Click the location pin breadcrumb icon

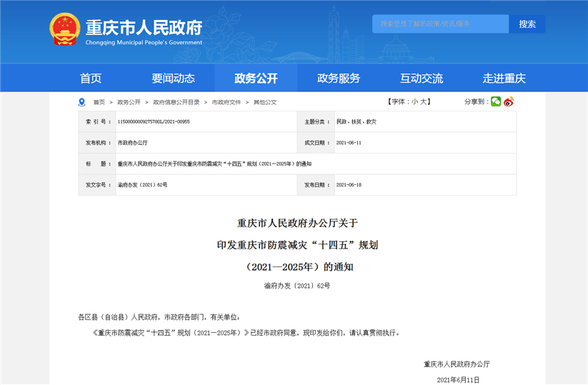click(x=82, y=102)
